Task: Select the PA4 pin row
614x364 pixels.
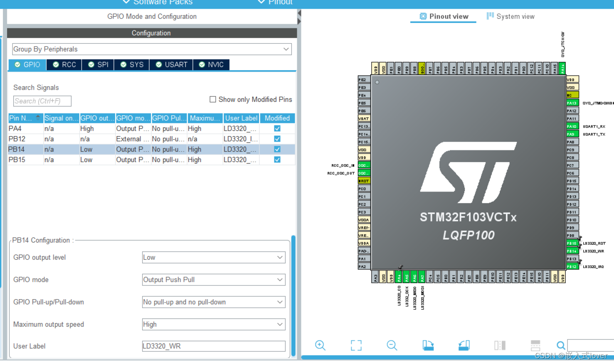Action: tap(152, 128)
